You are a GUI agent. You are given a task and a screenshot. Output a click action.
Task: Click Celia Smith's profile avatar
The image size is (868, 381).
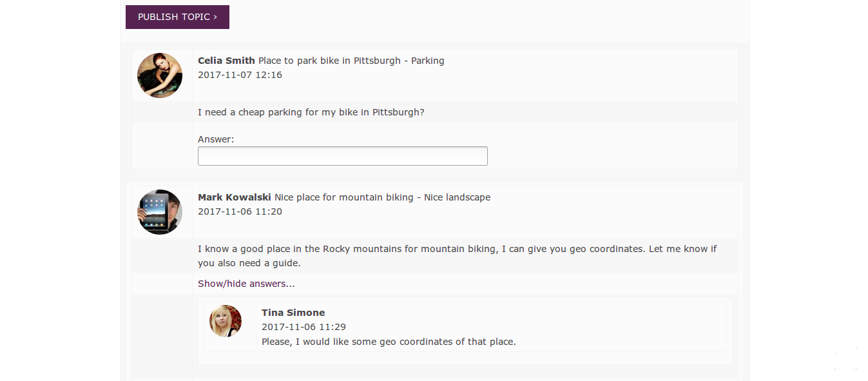[160, 75]
